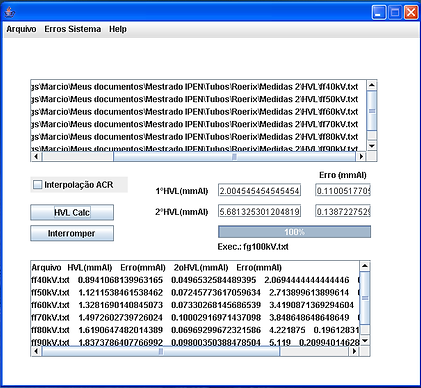
Task: Select the ff50kV.txt path in file list
Action: pyautogui.click(x=195, y=99)
